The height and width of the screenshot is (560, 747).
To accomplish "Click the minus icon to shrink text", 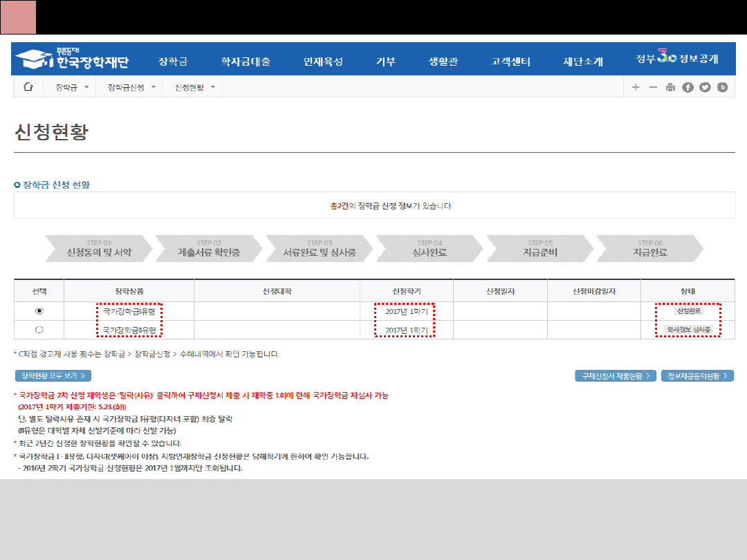I will coord(652,87).
